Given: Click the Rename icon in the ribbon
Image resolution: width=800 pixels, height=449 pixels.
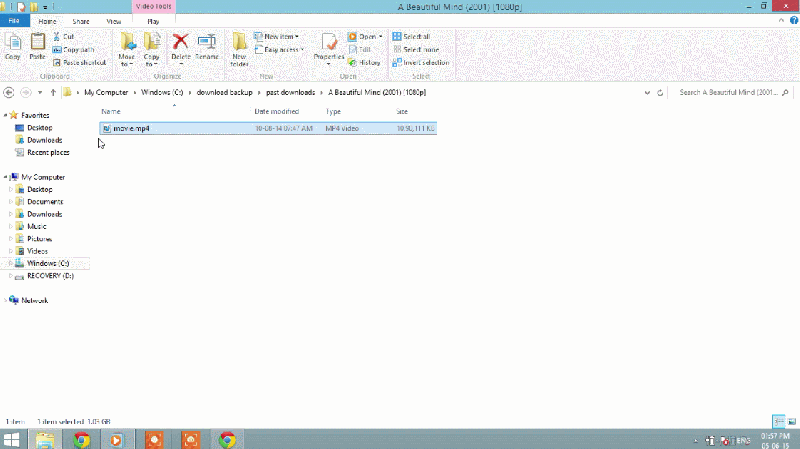Looking at the screenshot, I should pyautogui.click(x=207, y=47).
